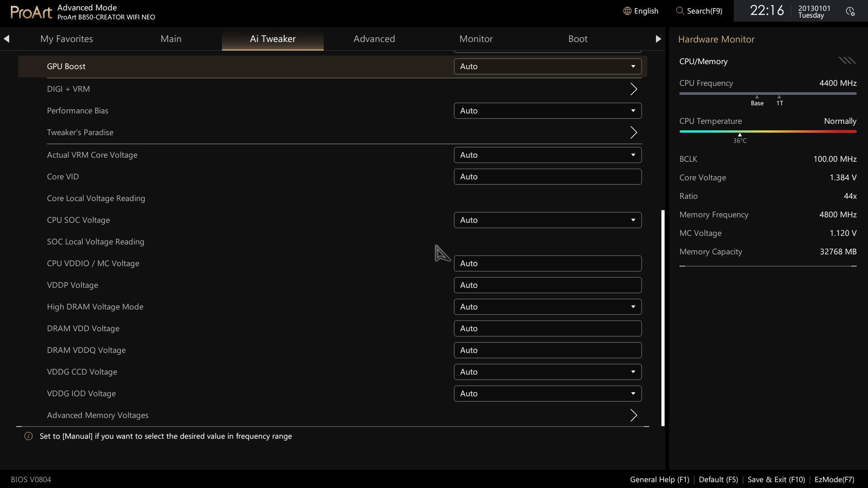Click the Core VID input field

coord(547,177)
